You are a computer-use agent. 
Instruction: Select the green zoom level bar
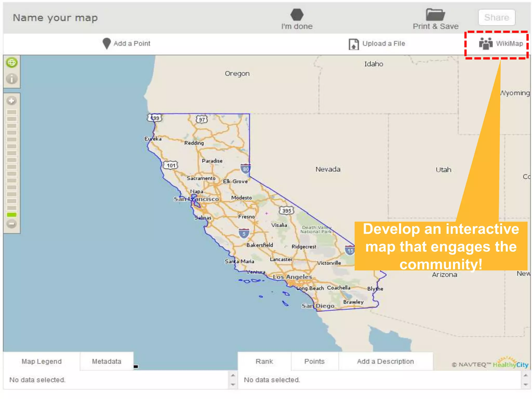click(12, 215)
